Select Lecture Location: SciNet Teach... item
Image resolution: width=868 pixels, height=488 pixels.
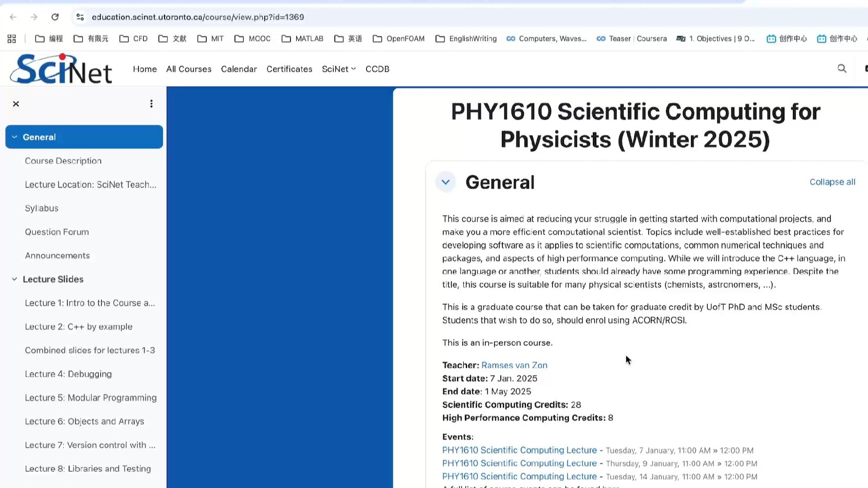[91, 184]
